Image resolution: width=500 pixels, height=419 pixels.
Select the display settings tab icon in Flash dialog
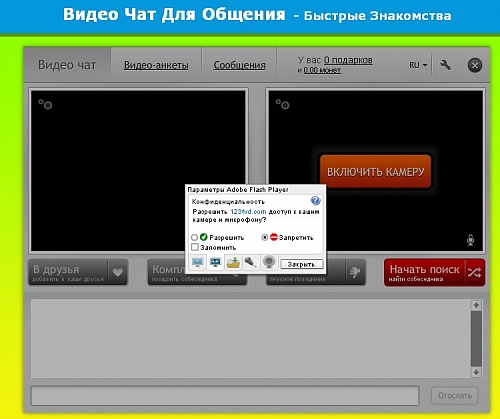[198, 262]
